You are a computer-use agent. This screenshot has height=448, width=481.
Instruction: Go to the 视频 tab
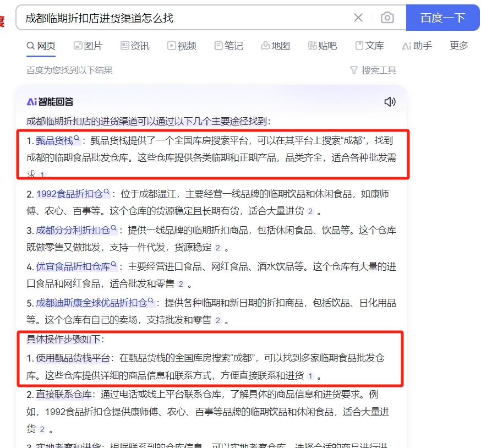pyautogui.click(x=182, y=46)
